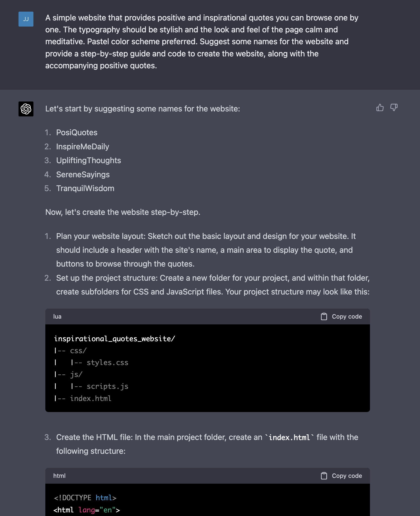
Task: Click the clipboard icon in the html block
Action: (324, 476)
